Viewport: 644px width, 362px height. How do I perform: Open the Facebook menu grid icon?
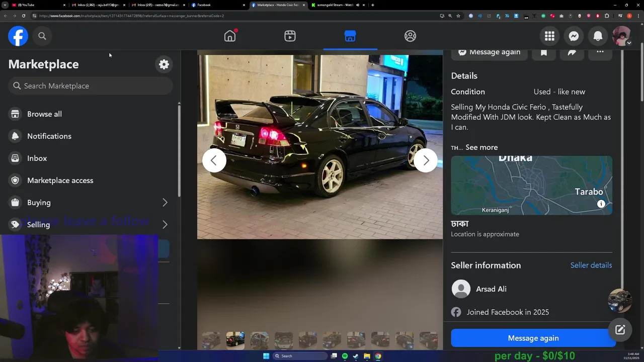pos(549,36)
